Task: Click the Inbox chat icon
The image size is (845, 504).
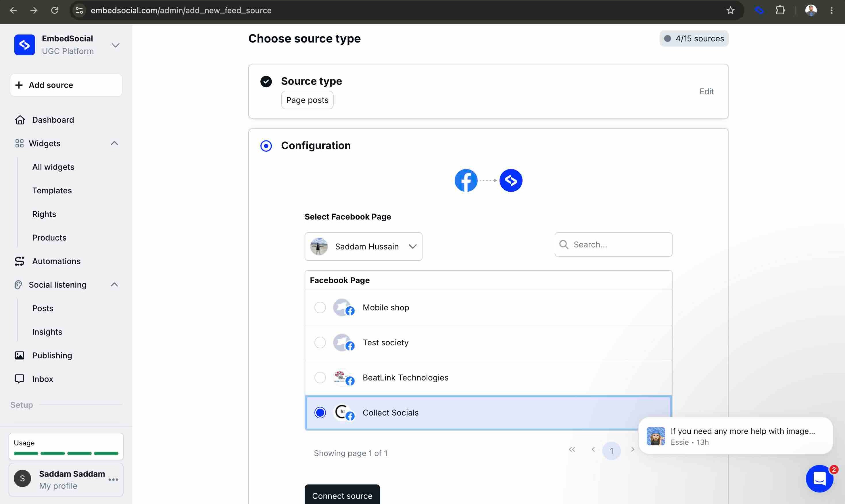Action: coord(20,379)
